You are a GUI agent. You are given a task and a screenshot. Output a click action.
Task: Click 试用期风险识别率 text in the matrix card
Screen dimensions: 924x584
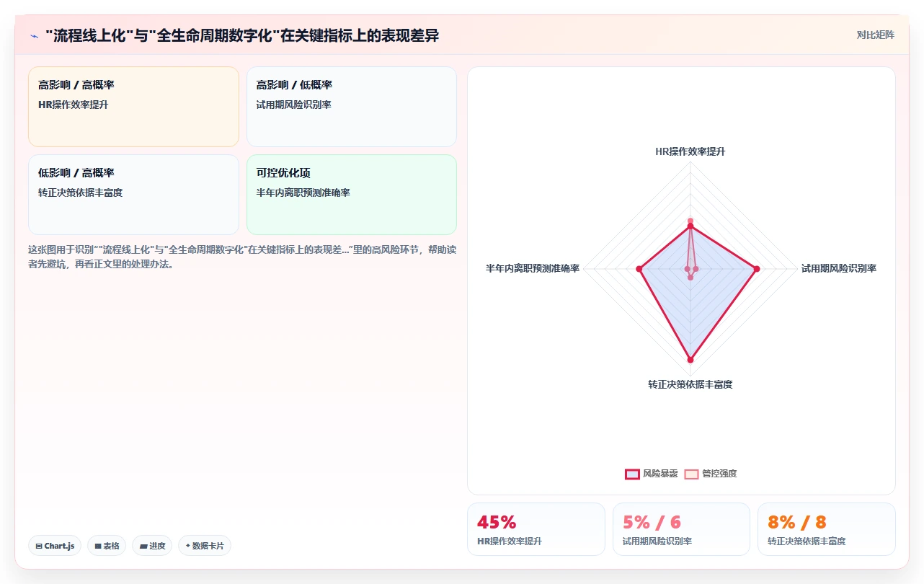point(294,105)
